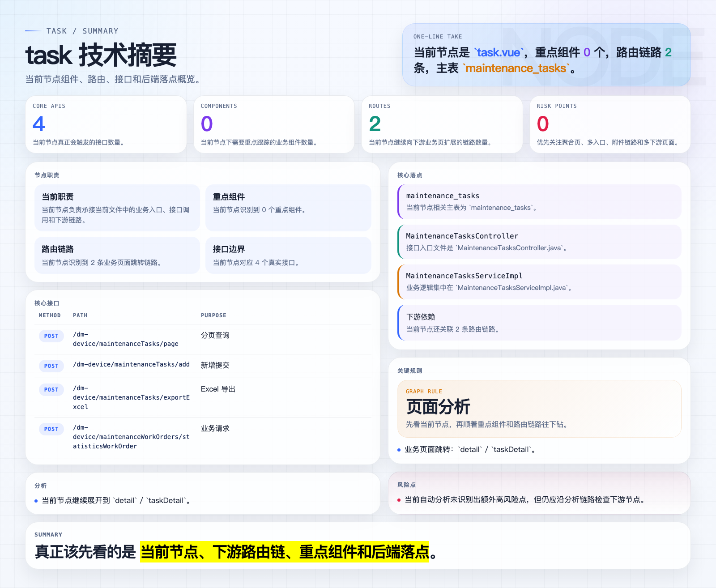Click the POST badge for maintenanceTasks/add
The width and height of the screenshot is (716, 588).
tap(51, 366)
